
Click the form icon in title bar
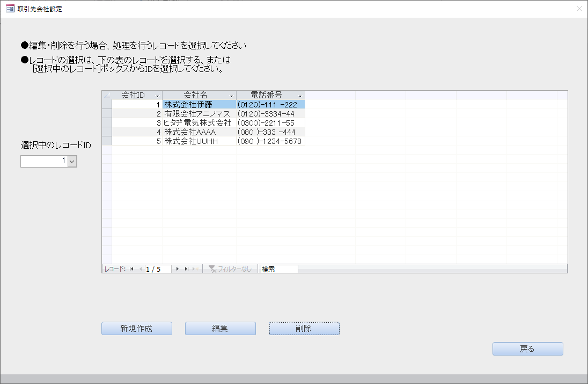10,9
